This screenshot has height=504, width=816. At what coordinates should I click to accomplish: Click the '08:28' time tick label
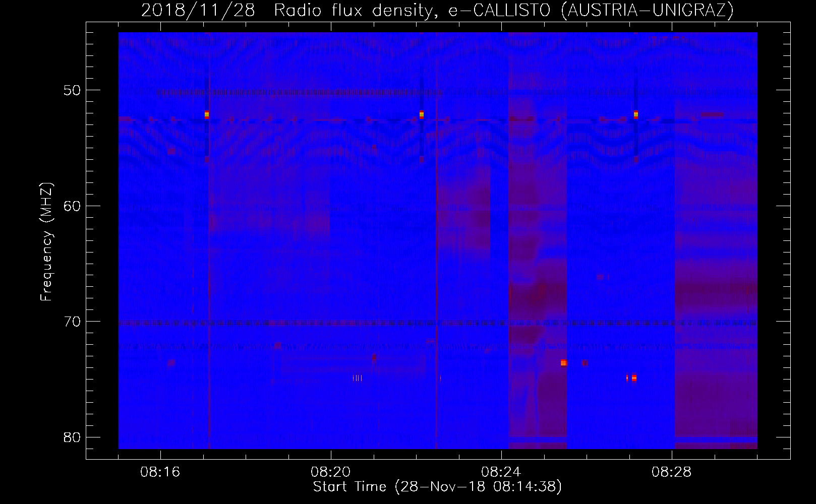pos(671,472)
